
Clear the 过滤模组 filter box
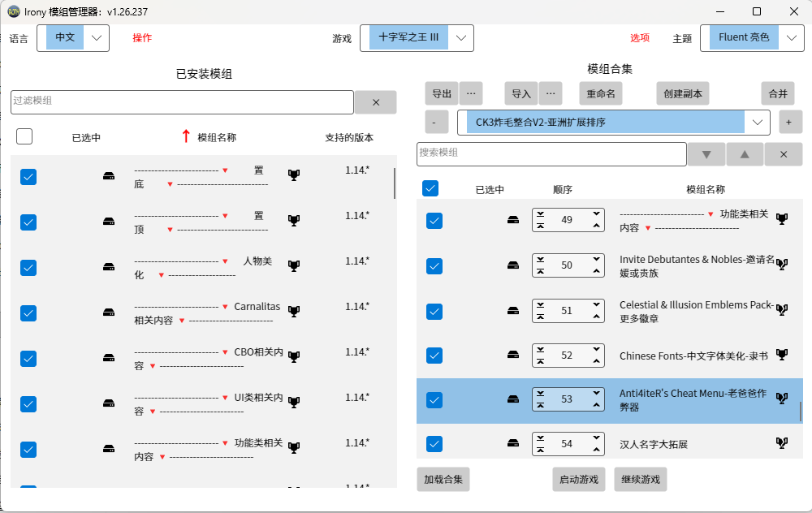click(x=376, y=102)
